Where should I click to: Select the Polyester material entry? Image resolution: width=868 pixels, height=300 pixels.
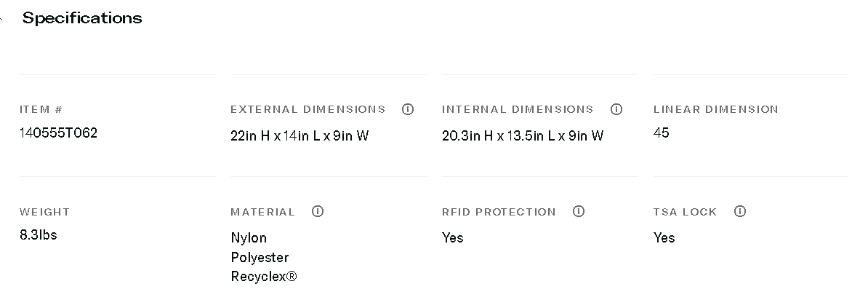tap(260, 257)
